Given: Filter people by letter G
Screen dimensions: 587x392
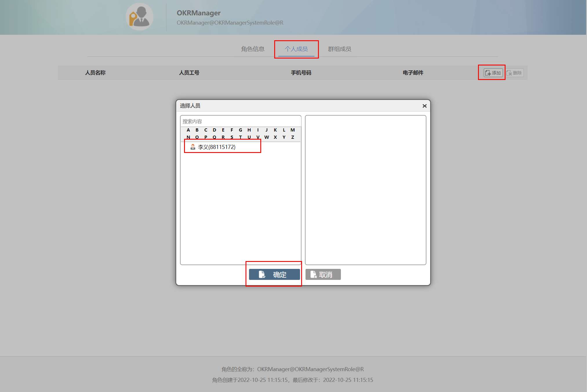Looking at the screenshot, I should pos(241,130).
